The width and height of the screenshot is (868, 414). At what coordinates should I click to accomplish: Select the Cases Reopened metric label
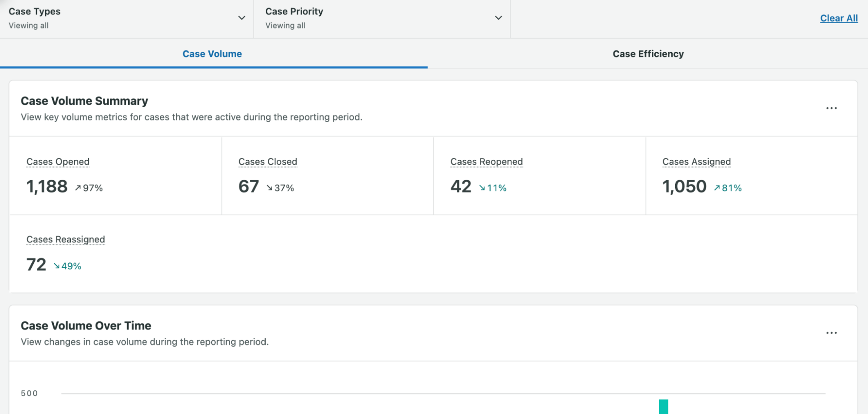pos(486,161)
